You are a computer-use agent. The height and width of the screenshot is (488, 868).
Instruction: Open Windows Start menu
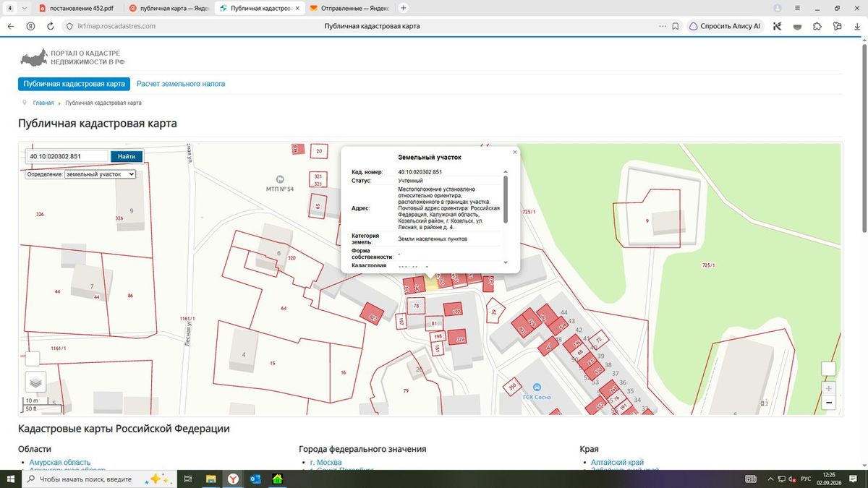[x=10, y=479]
